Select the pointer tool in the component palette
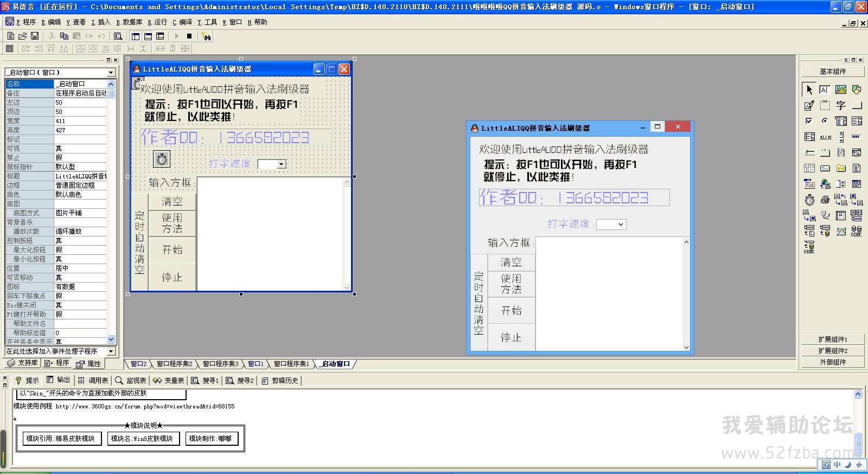Image resolution: width=868 pixels, height=474 pixels. [x=809, y=89]
